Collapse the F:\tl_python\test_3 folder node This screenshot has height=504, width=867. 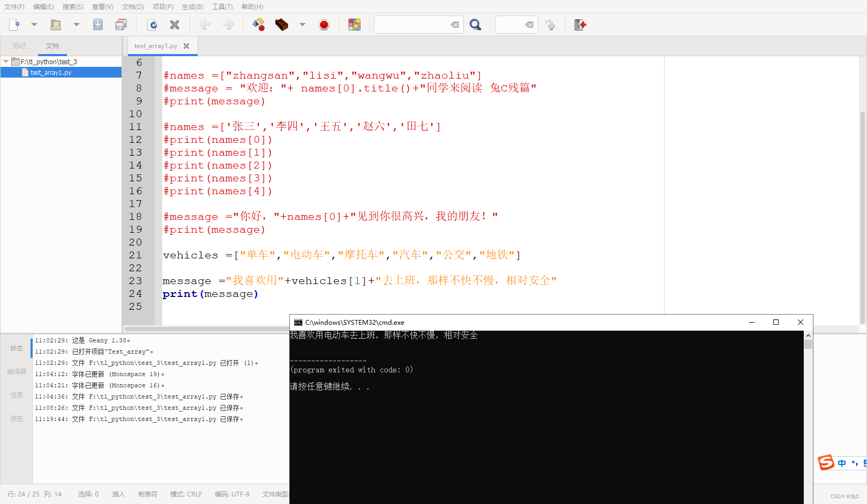pyautogui.click(x=5, y=62)
